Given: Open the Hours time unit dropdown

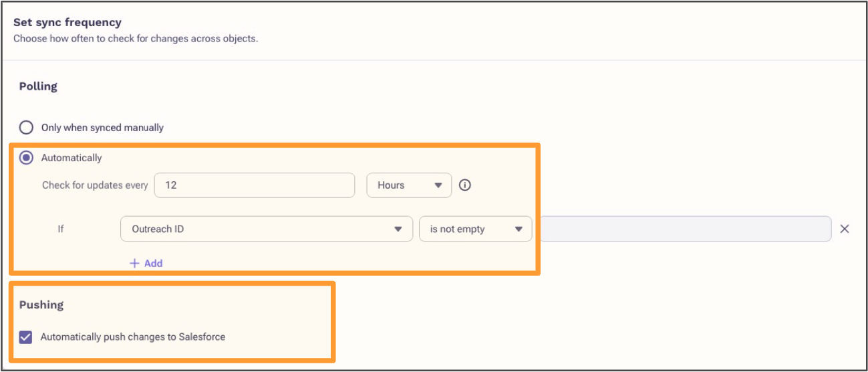Looking at the screenshot, I should [409, 185].
